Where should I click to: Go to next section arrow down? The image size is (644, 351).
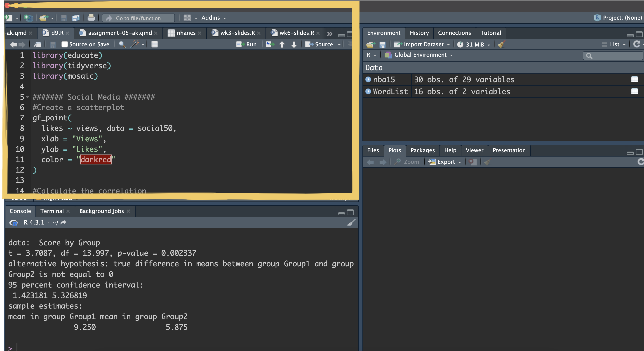294,44
